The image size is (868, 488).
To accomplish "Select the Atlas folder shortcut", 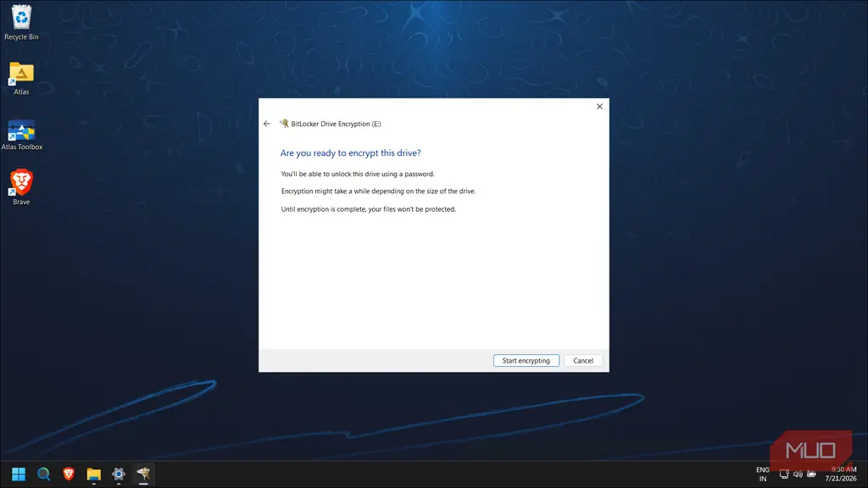I will [x=21, y=79].
